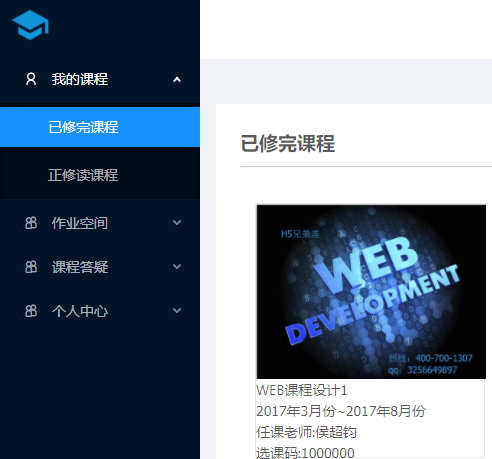This screenshot has height=459, width=492.
Task: Click the 作业空间 menu label
Action: point(80,223)
